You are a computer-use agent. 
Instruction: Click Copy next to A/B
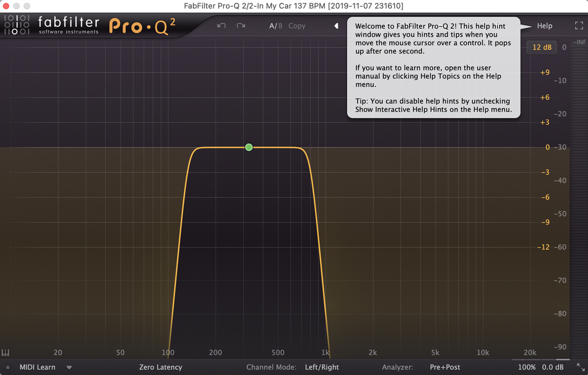(297, 26)
